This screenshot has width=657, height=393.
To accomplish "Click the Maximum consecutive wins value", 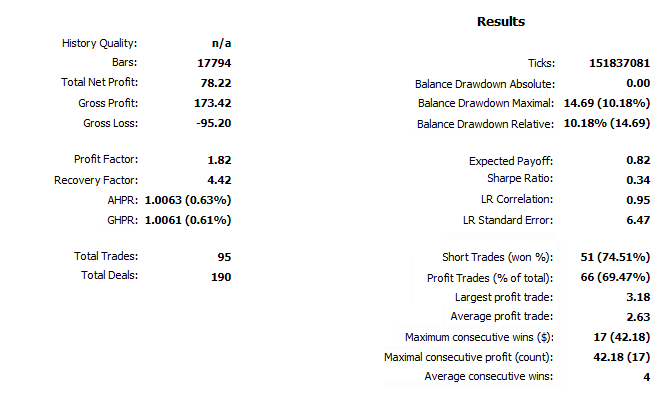I will [622, 337].
